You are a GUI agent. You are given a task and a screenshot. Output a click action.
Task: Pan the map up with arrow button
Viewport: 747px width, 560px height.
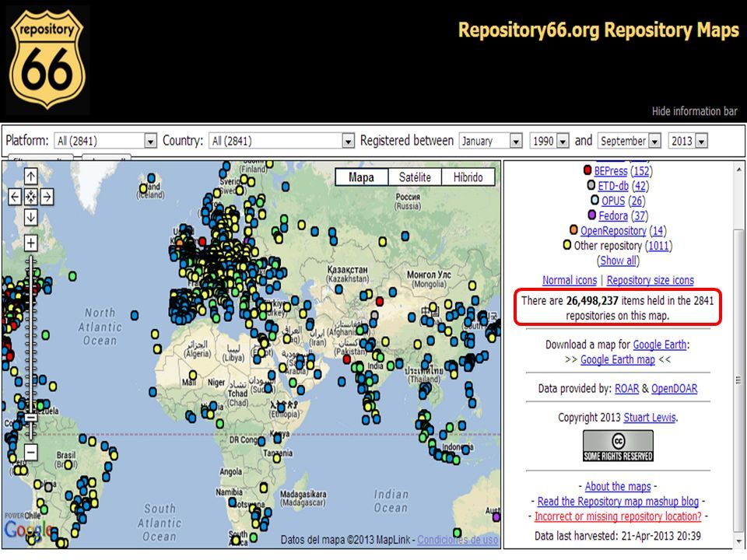pyautogui.click(x=31, y=177)
